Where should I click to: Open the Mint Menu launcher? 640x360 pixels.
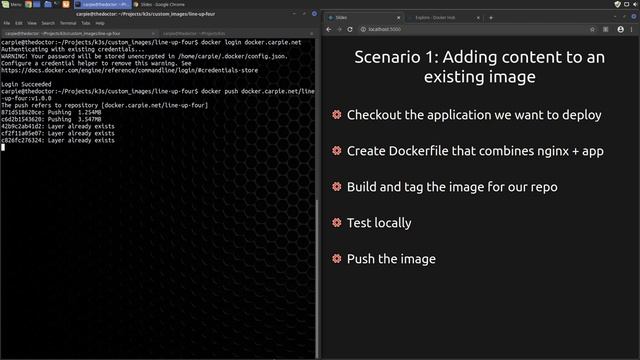click(x=11, y=4)
